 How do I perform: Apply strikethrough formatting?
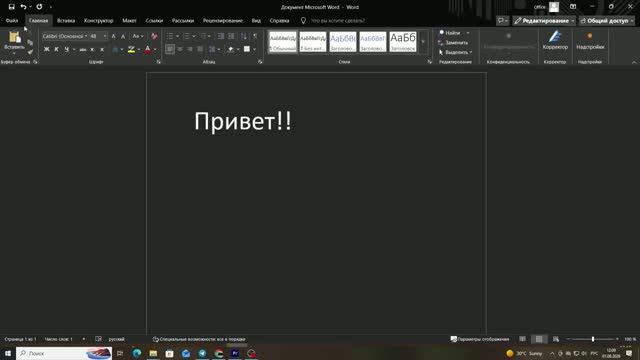pos(83,49)
